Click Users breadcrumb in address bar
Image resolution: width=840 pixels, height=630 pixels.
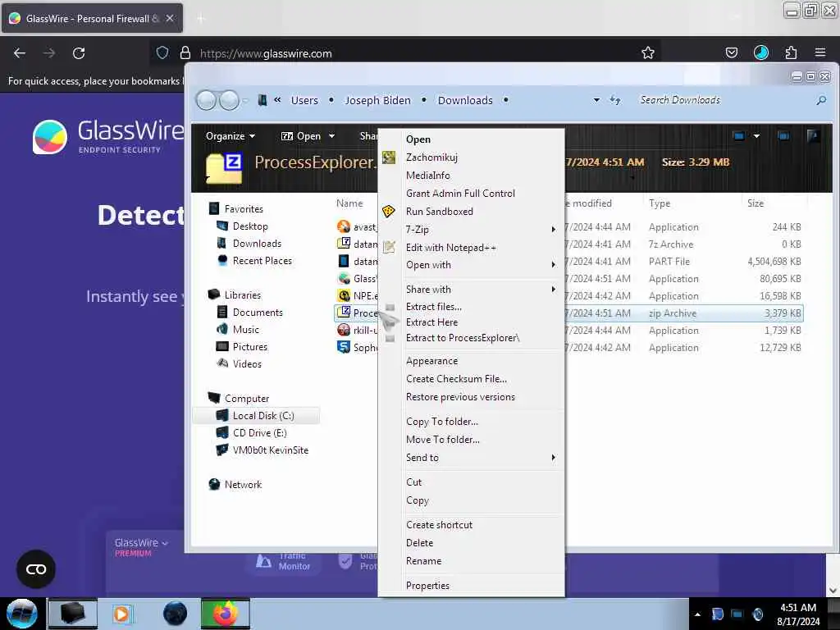click(304, 100)
